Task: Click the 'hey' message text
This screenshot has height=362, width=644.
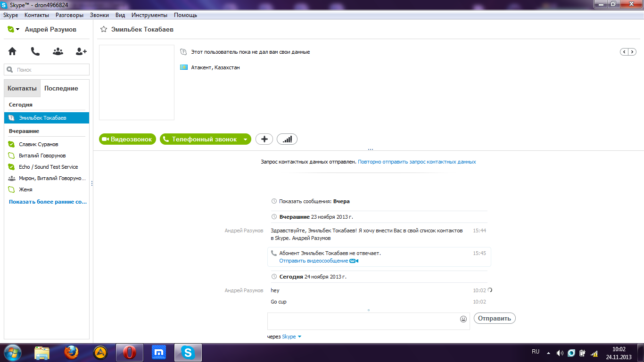Action: 275,290
